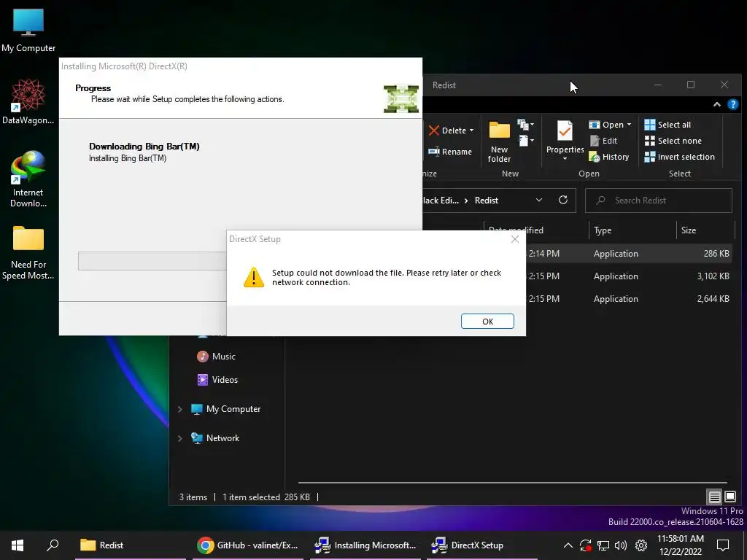Click settings gear tray icon
This screenshot has width=747, height=560.
[641, 545]
